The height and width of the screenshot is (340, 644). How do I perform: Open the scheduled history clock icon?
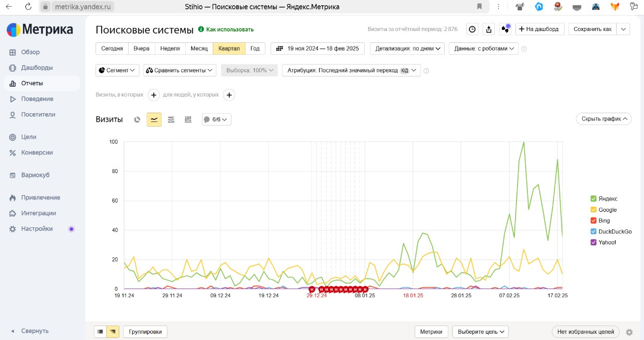point(473,29)
